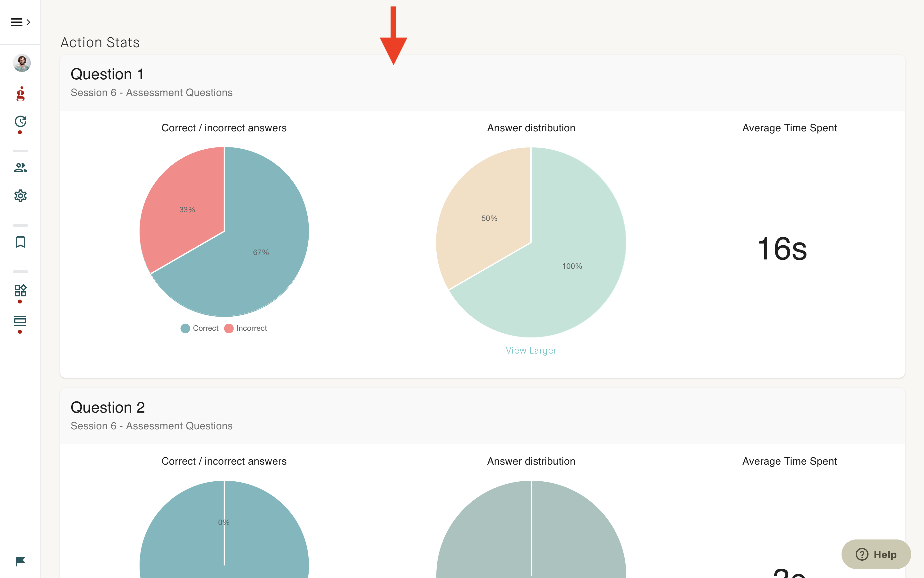This screenshot has height=578, width=924.
Task: Click the 50% beige slice of Answer distribution
Action: (489, 218)
